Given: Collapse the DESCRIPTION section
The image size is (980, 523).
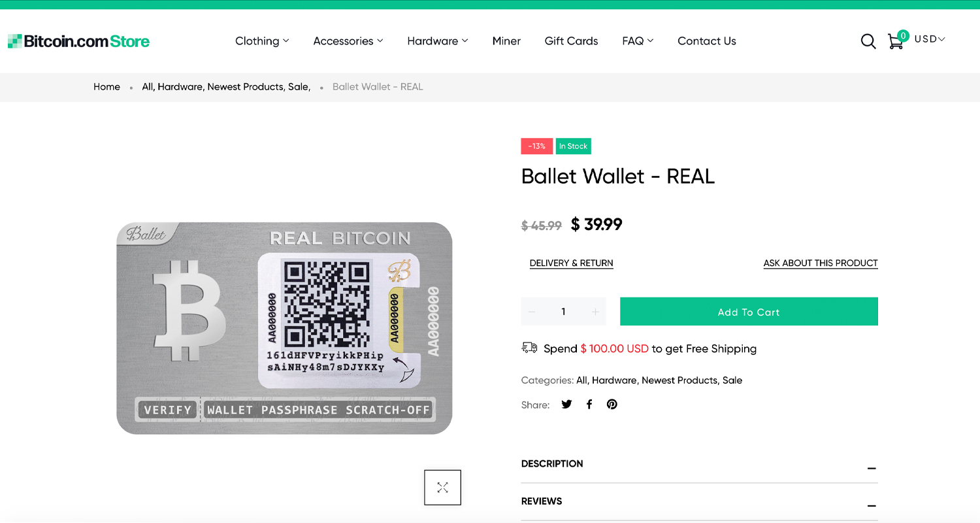Looking at the screenshot, I should 872,468.
